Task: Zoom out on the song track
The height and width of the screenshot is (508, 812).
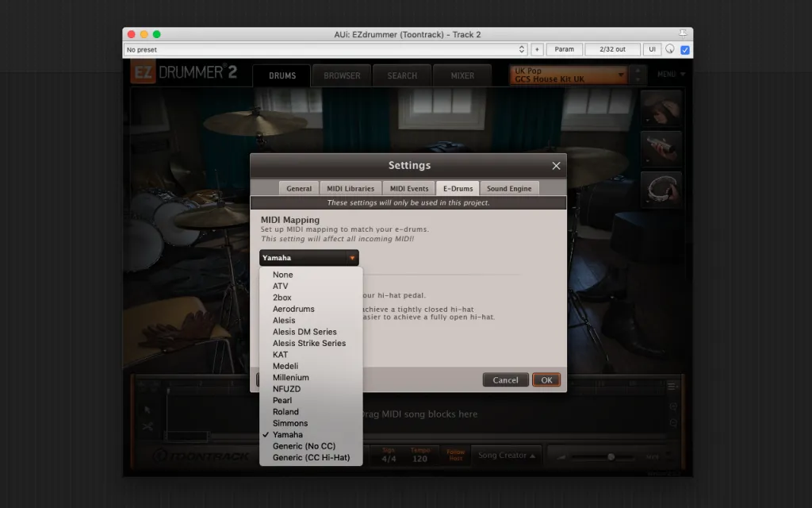Action: point(673,423)
